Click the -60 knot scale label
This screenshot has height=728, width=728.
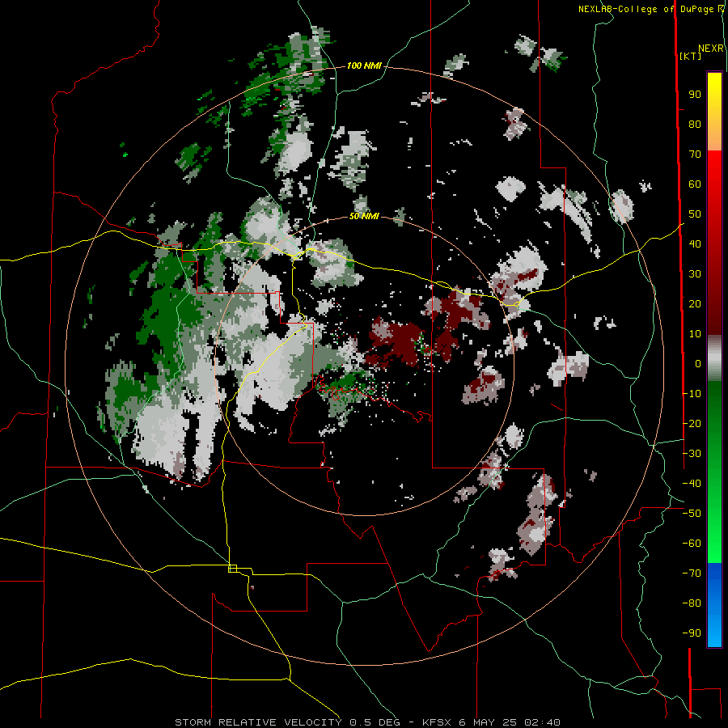coord(692,544)
